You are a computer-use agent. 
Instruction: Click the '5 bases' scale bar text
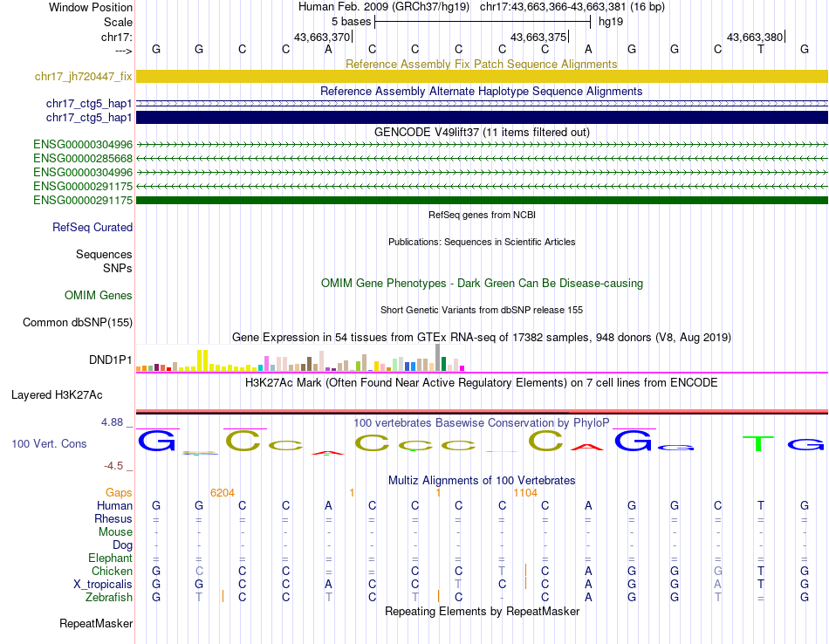(x=351, y=22)
